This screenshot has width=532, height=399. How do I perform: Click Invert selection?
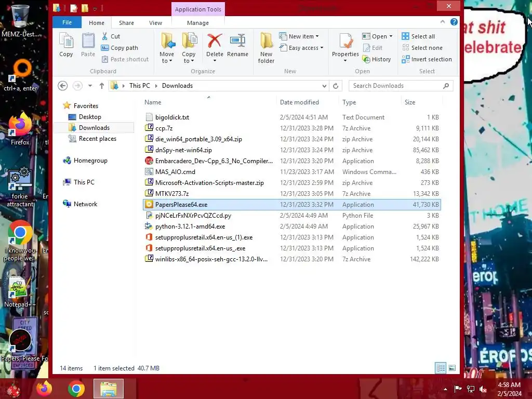click(x=427, y=59)
